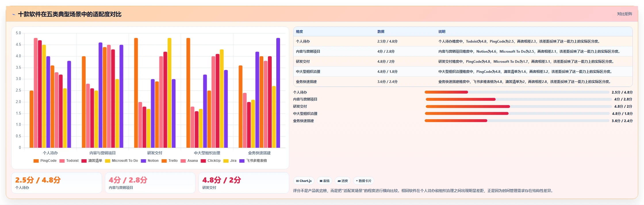Click 中大型组织治理 label beside its progress bar
This screenshot has width=644, height=205.
(305, 114)
